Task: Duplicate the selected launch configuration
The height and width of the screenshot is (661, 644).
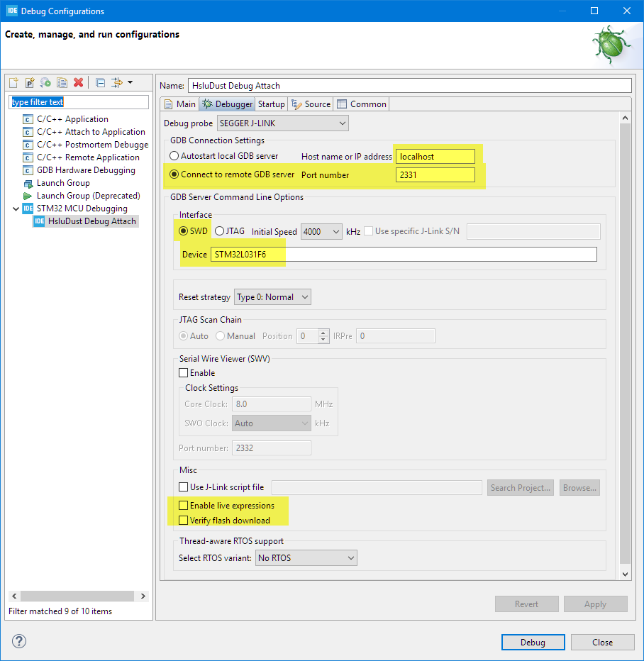Action: tap(62, 83)
